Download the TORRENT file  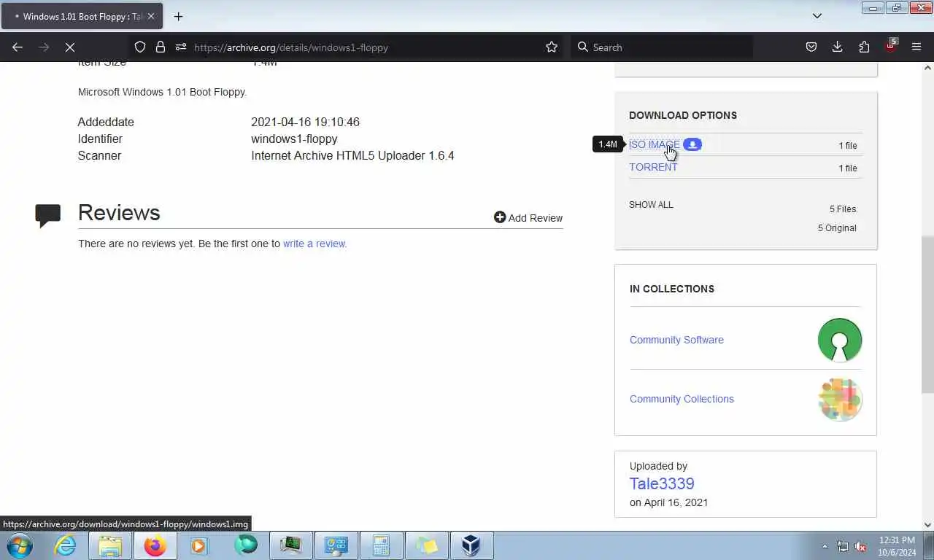653,167
